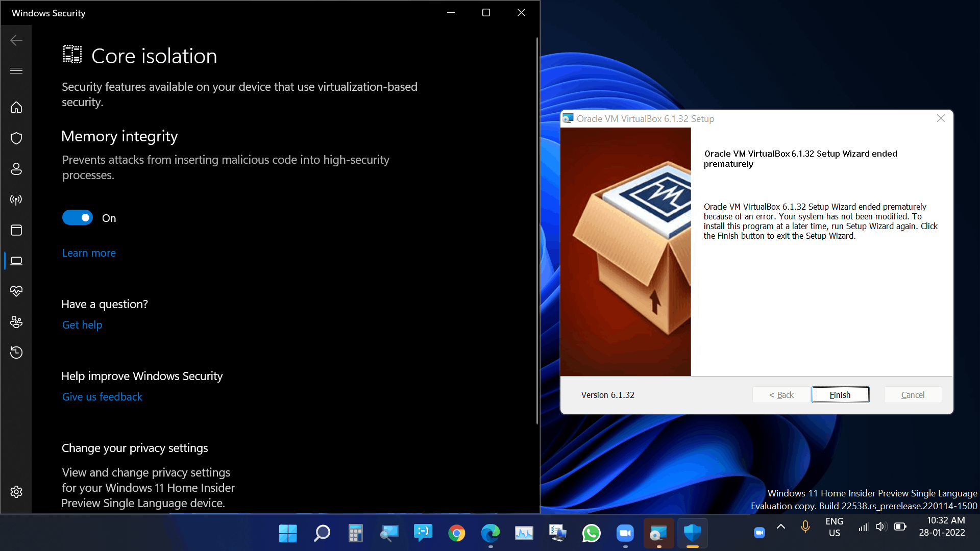Go back with the back arrow
Image resolution: width=980 pixels, height=551 pixels.
pyautogui.click(x=16, y=40)
